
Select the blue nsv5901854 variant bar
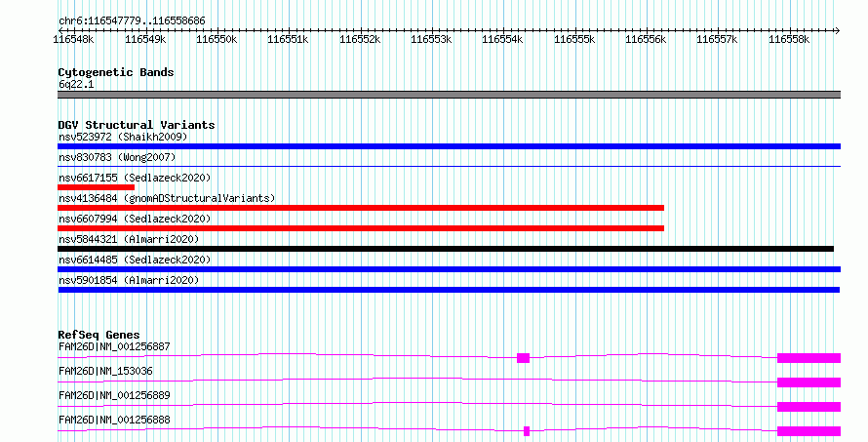449,290
